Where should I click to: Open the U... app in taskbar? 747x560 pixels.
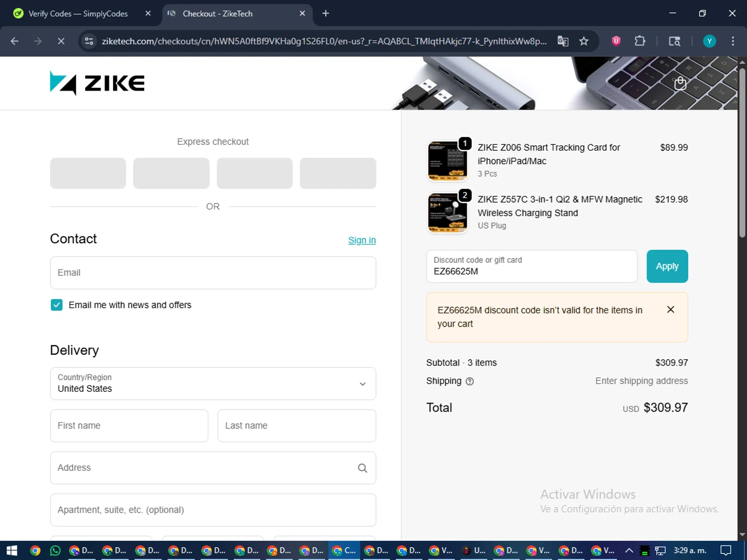coord(474,551)
